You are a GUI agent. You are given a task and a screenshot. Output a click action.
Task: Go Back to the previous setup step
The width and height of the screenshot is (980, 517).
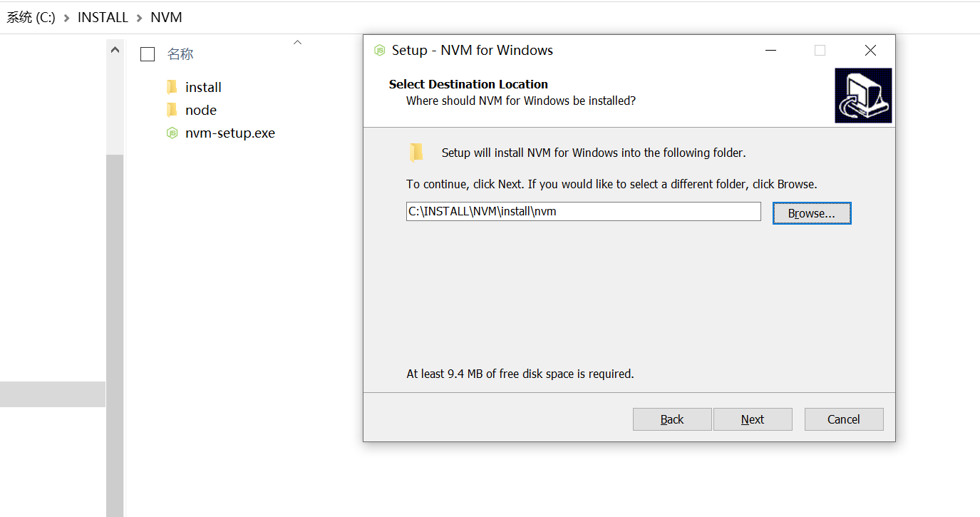pyautogui.click(x=672, y=419)
